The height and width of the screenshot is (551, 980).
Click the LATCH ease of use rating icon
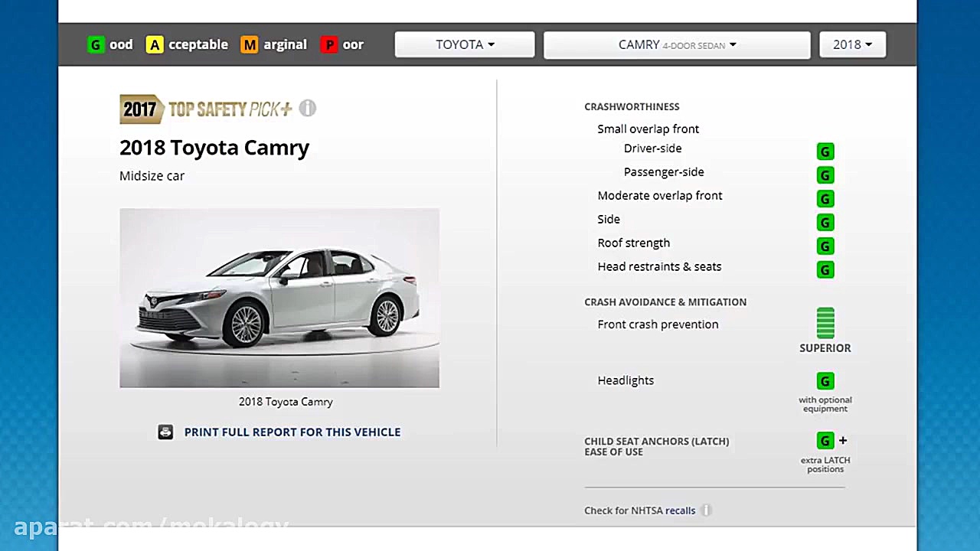pyautogui.click(x=825, y=441)
